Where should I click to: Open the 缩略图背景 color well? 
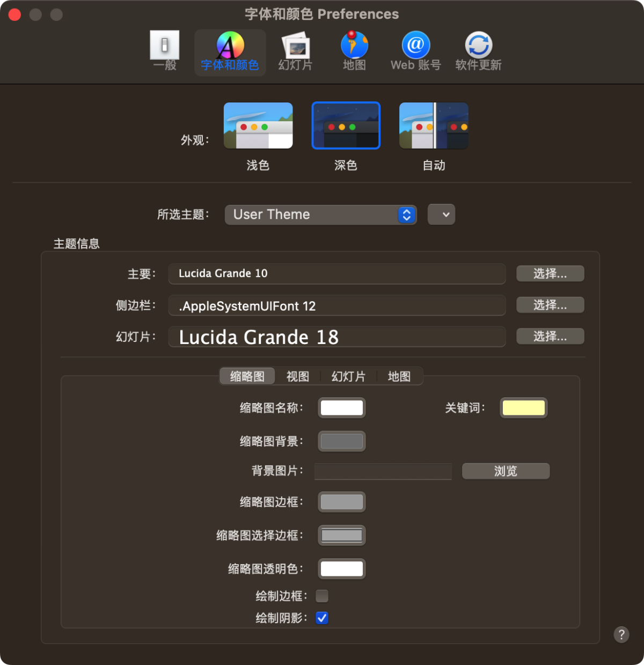click(x=342, y=441)
